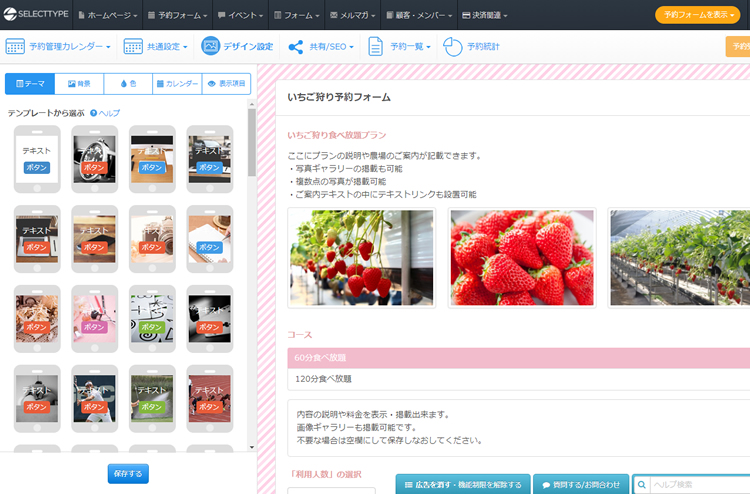Select the first white phone template thumbnail

click(37, 158)
